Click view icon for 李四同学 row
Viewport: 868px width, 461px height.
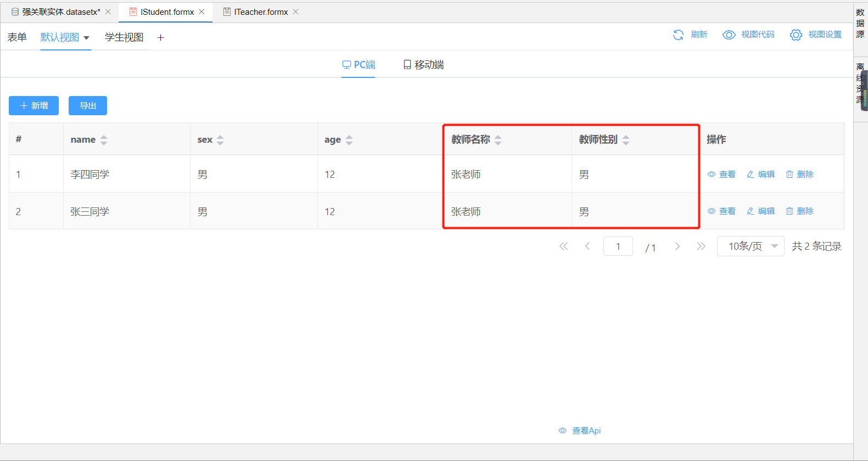tap(712, 174)
